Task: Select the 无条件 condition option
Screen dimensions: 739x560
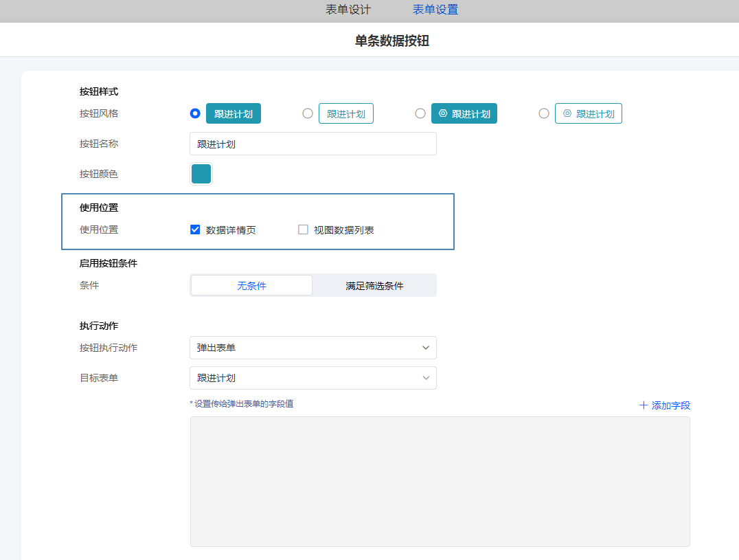Action: [x=251, y=286]
